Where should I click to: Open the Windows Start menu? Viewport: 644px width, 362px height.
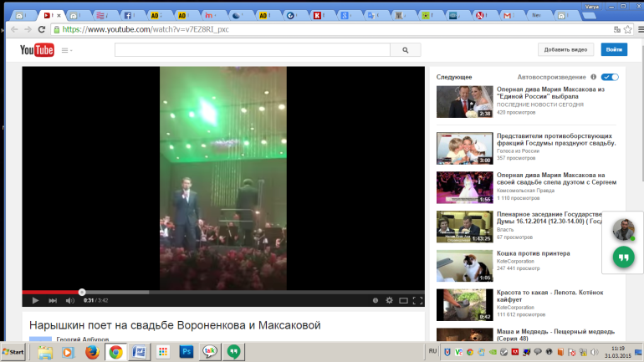13,352
